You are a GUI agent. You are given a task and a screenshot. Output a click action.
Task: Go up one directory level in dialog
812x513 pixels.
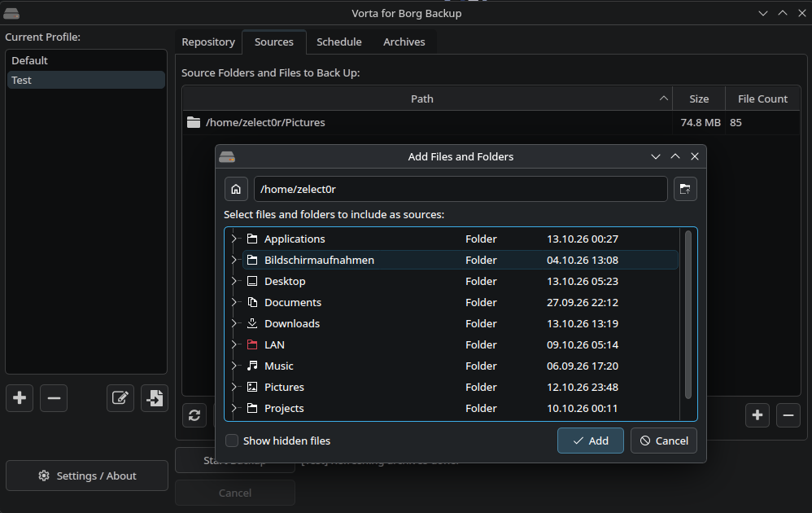coord(685,189)
